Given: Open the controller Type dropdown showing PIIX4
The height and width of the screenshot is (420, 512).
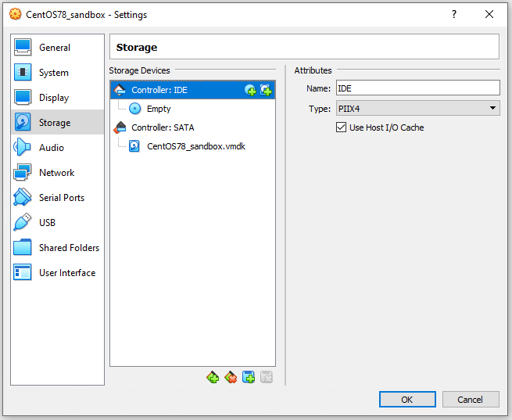Looking at the screenshot, I should (417, 109).
